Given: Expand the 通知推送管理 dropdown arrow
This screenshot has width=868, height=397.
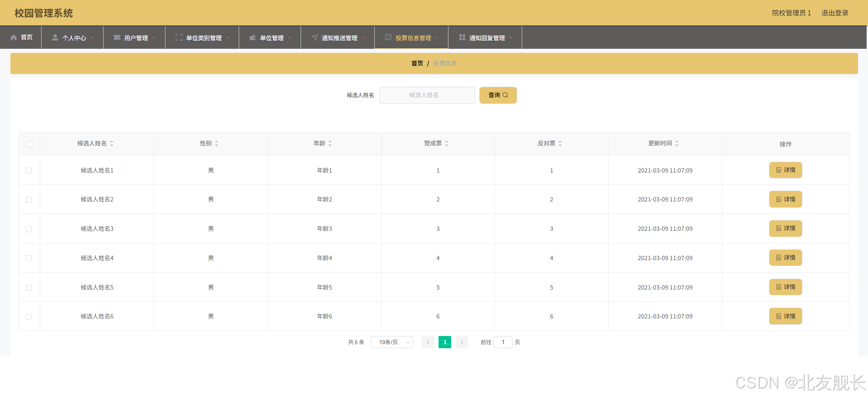Looking at the screenshot, I should 363,38.
